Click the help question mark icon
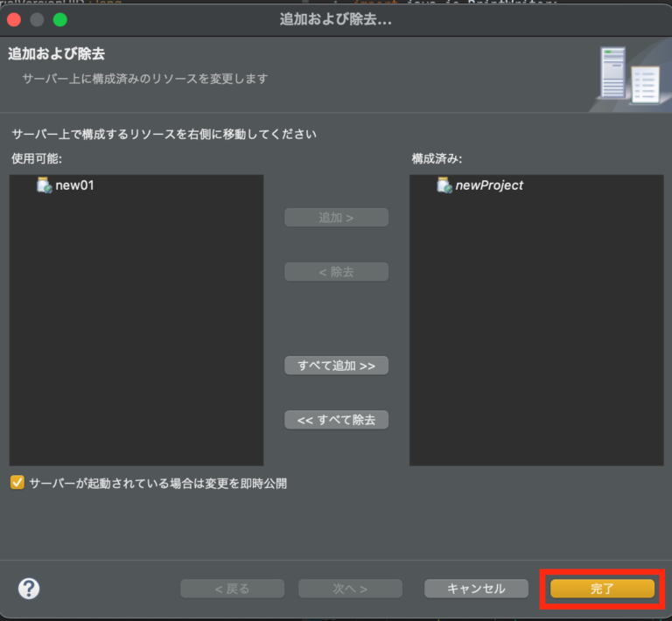Viewport: 672px width, 621px height. 29,589
